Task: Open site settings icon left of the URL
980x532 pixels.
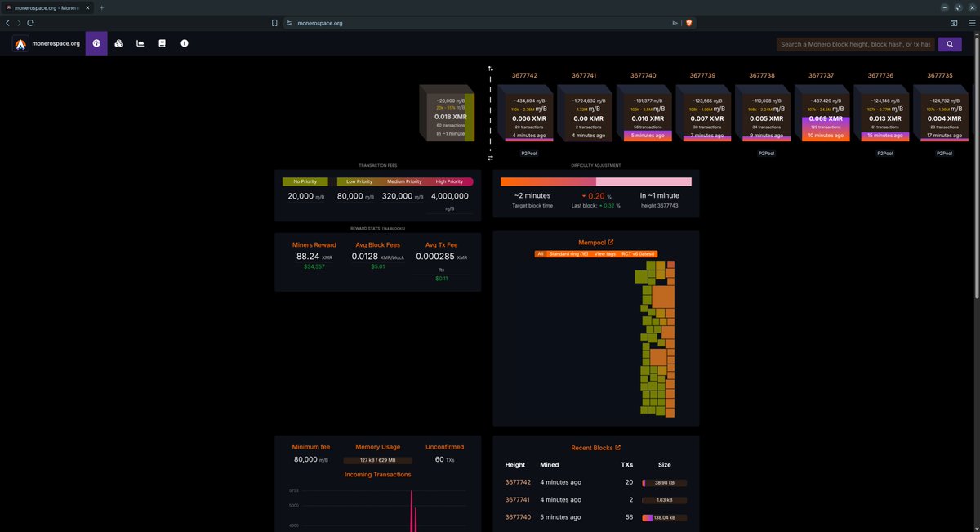Action: [x=289, y=23]
